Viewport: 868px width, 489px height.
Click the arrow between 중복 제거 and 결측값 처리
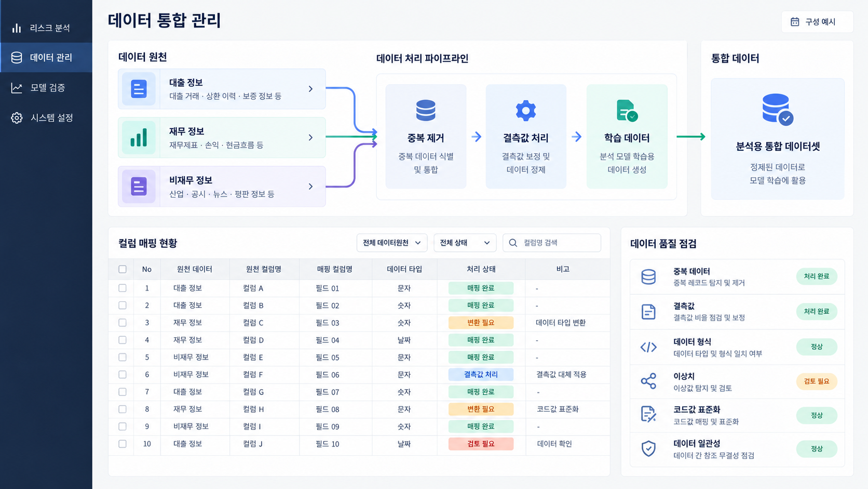click(x=477, y=137)
